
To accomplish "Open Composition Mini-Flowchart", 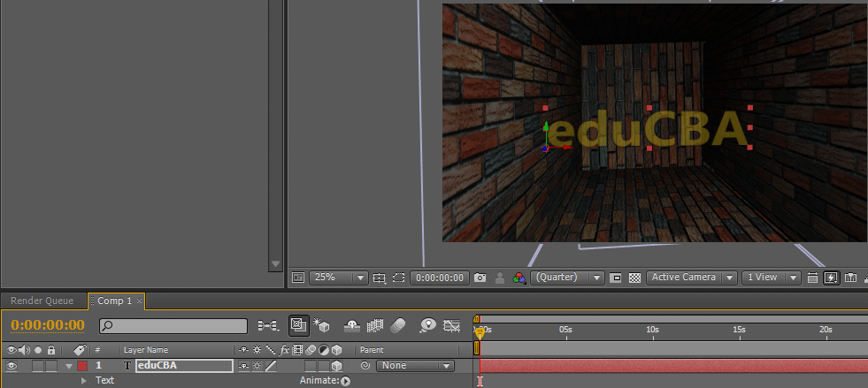I will (x=268, y=326).
